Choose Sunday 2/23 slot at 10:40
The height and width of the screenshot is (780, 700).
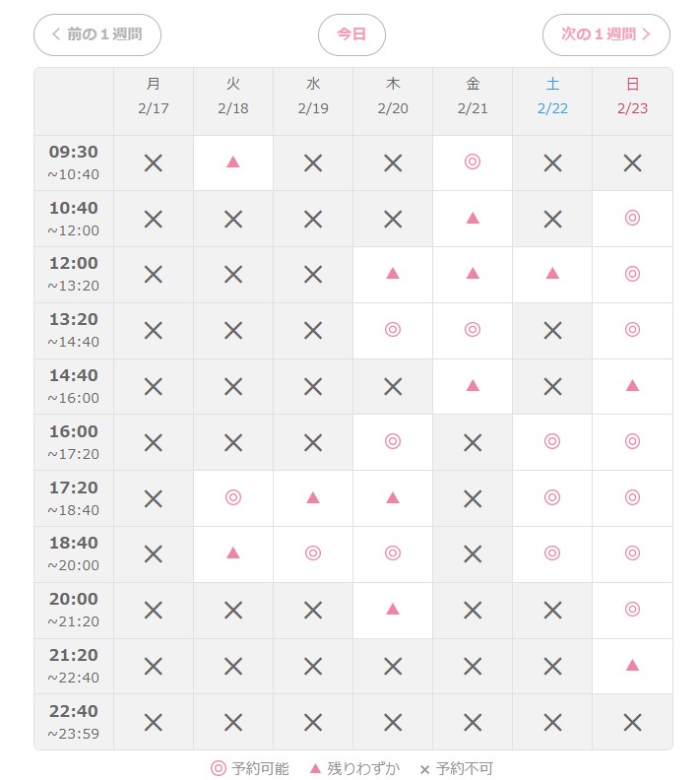632,219
